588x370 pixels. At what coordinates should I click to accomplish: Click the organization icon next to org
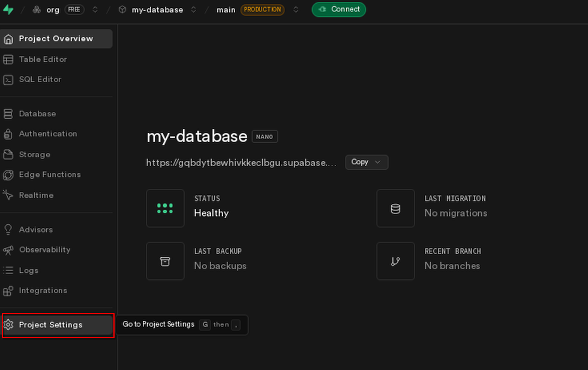37,10
